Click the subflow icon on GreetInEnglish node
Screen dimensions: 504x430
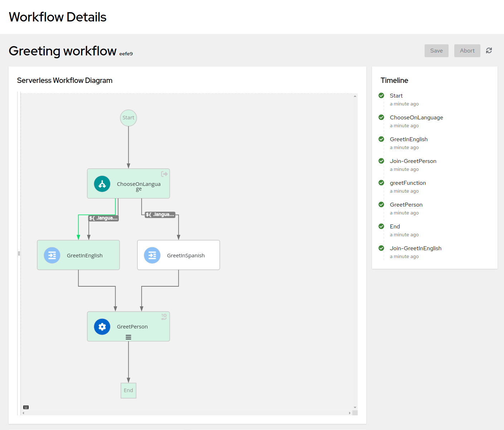pyautogui.click(x=52, y=255)
